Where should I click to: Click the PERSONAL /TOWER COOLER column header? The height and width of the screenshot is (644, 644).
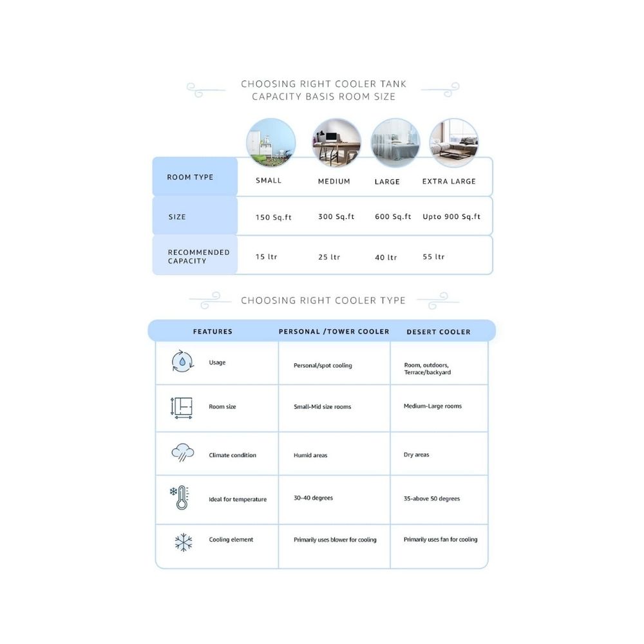coord(334,332)
